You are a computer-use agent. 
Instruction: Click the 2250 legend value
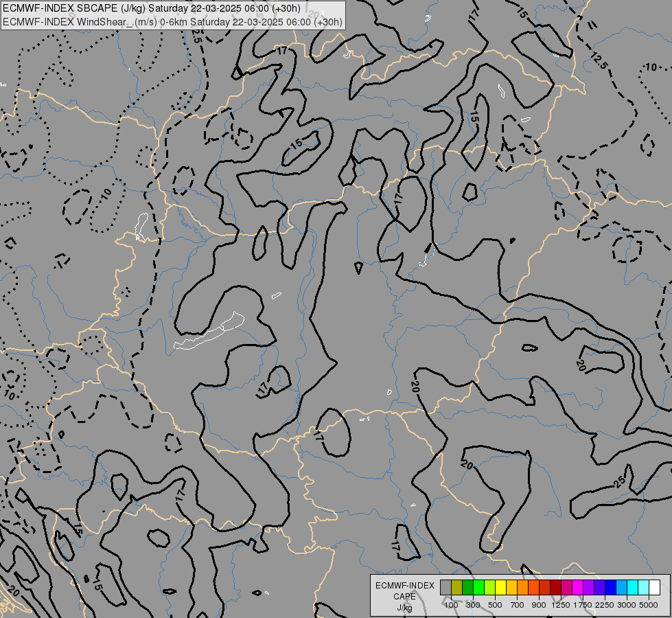[605, 605]
